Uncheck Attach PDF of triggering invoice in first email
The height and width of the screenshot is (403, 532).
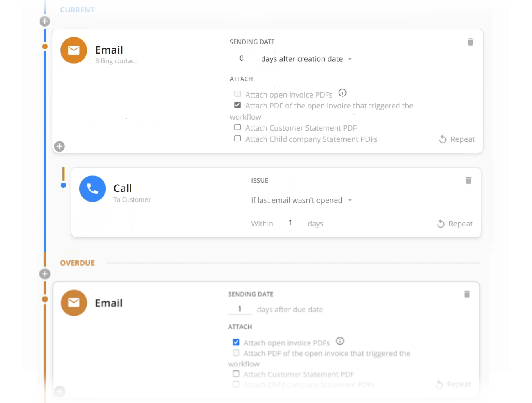pos(237,105)
